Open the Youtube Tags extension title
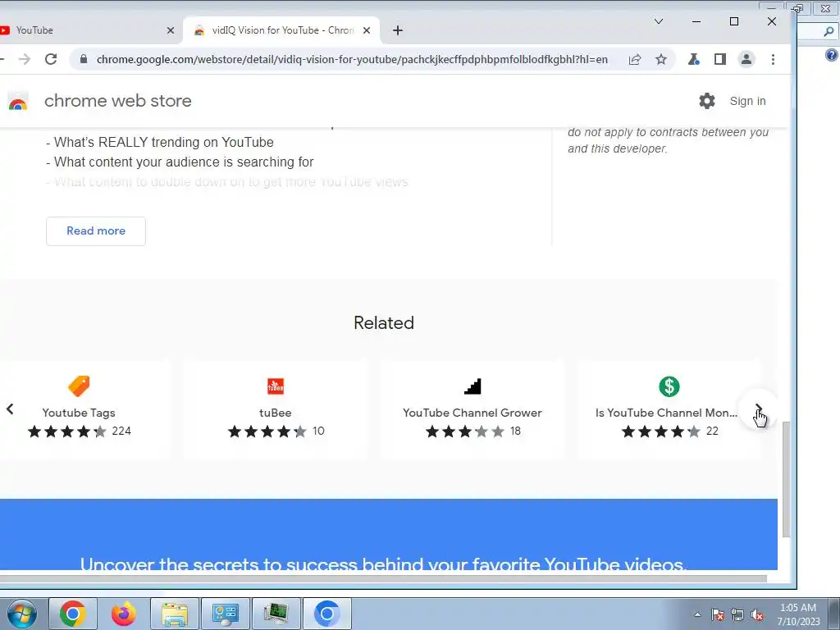This screenshot has width=840, height=630. click(x=79, y=413)
